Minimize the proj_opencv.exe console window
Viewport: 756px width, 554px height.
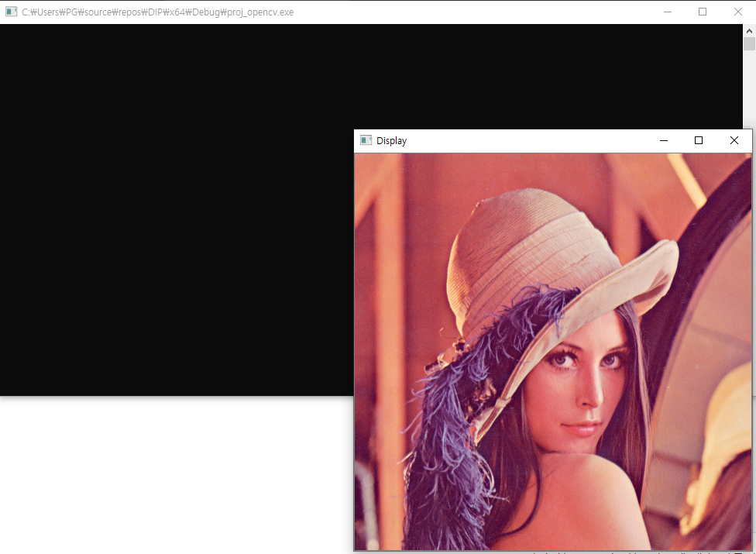pyautogui.click(x=668, y=12)
